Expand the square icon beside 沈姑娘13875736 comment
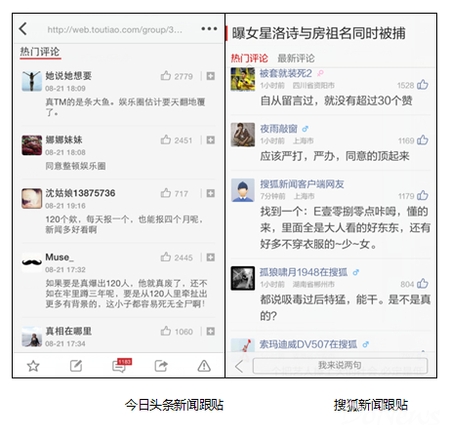The width and height of the screenshot is (450, 435). click(210, 193)
